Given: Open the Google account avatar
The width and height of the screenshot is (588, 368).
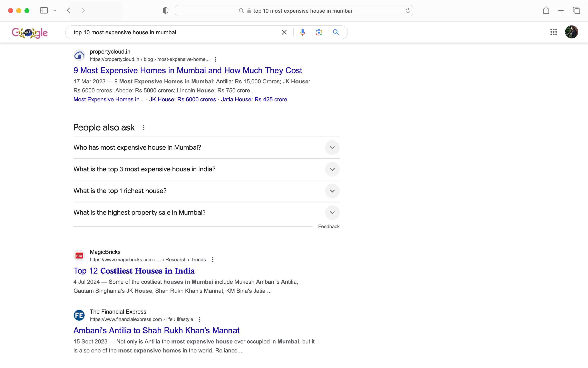Looking at the screenshot, I should pyautogui.click(x=571, y=32).
